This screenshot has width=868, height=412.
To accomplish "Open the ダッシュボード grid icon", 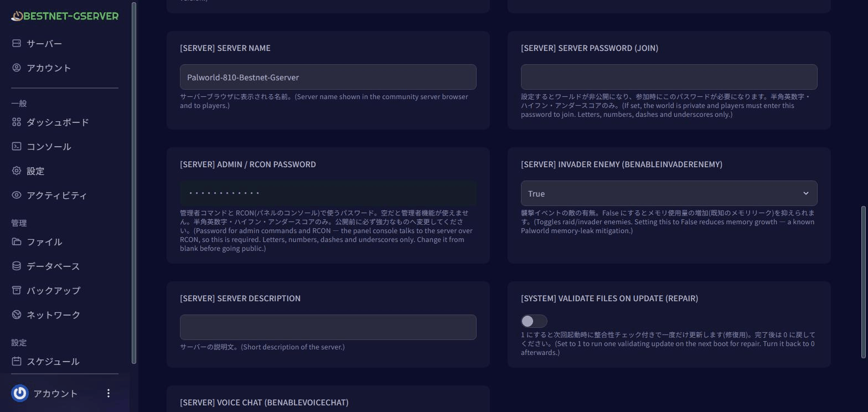I will tap(17, 122).
